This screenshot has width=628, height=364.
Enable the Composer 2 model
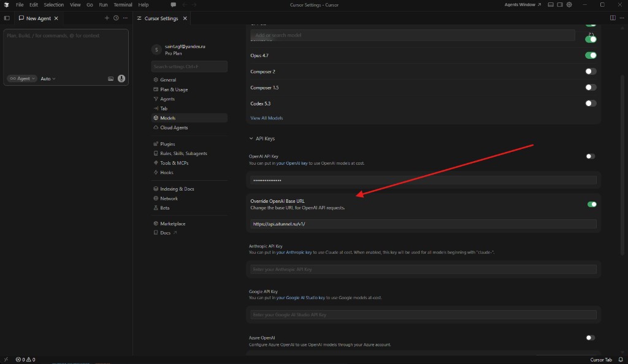point(591,71)
